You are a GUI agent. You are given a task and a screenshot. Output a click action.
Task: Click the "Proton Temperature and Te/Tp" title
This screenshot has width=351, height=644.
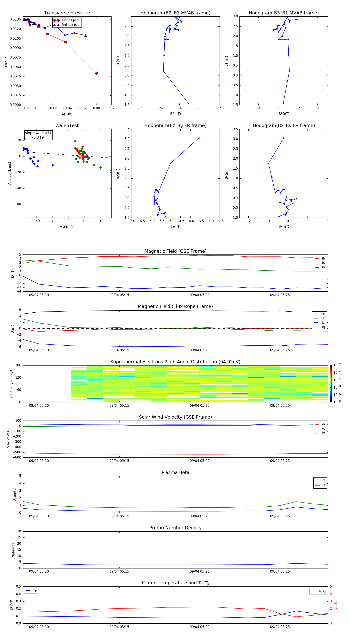pyautogui.click(x=175, y=583)
